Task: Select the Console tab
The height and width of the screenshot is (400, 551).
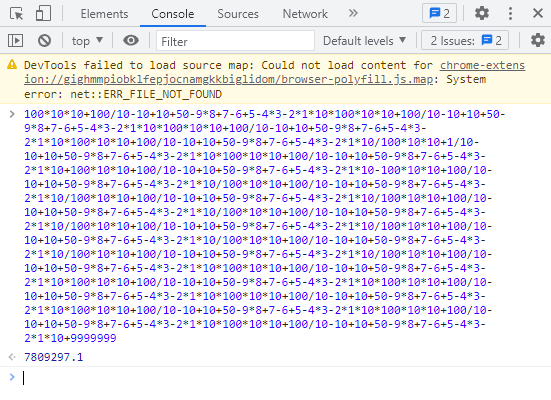Action: [x=173, y=14]
